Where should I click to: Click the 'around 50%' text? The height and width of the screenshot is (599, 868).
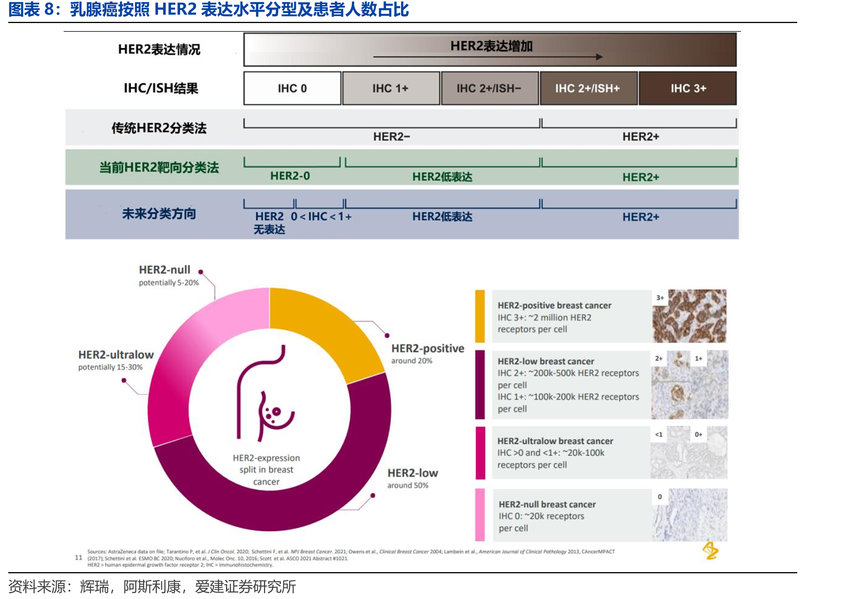pyautogui.click(x=408, y=485)
